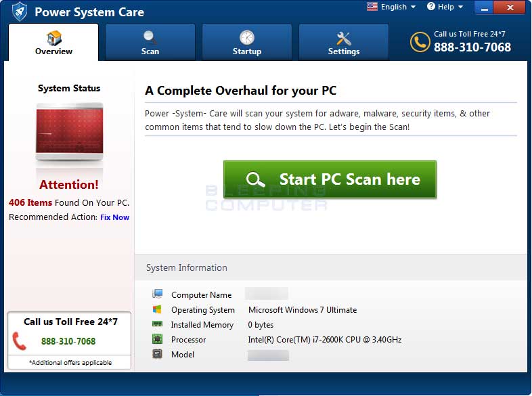Click the Processor chip icon
This screenshot has height=396, width=532.
pos(158,339)
